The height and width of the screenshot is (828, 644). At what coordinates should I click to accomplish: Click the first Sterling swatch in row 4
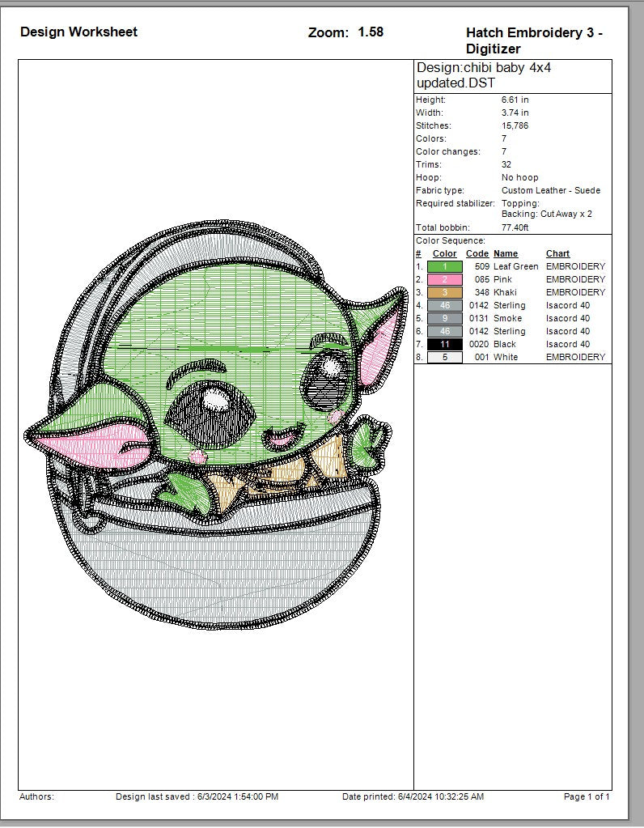click(444, 305)
